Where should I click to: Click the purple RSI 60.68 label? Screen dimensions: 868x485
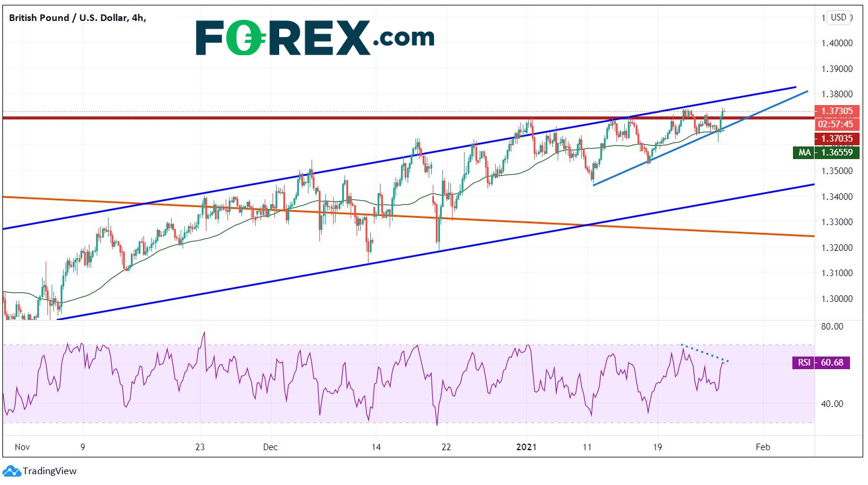(x=821, y=363)
